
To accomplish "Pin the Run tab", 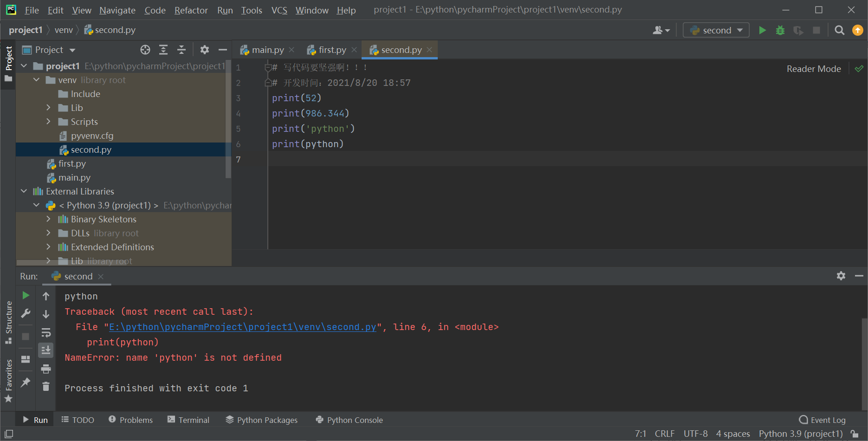I will [26, 382].
